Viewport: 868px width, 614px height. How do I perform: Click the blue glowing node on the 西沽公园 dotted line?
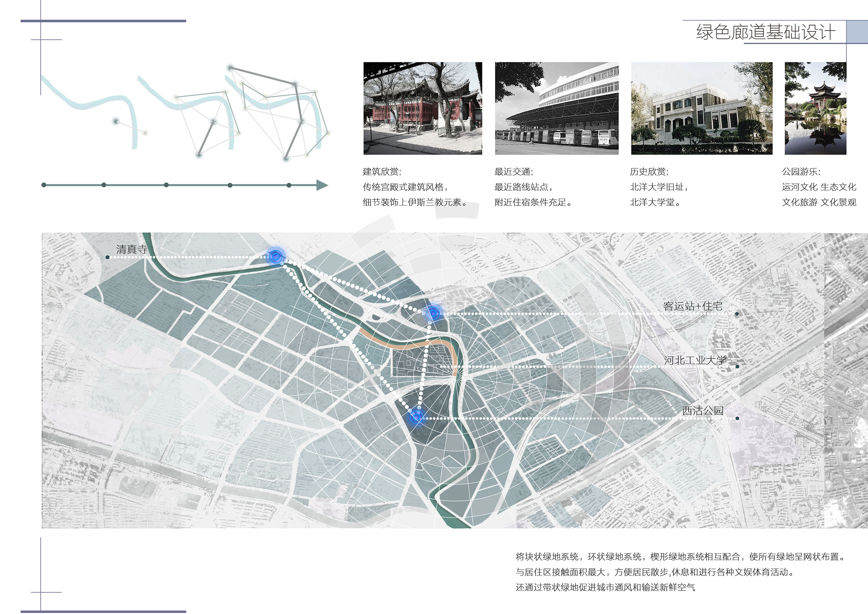click(x=416, y=418)
